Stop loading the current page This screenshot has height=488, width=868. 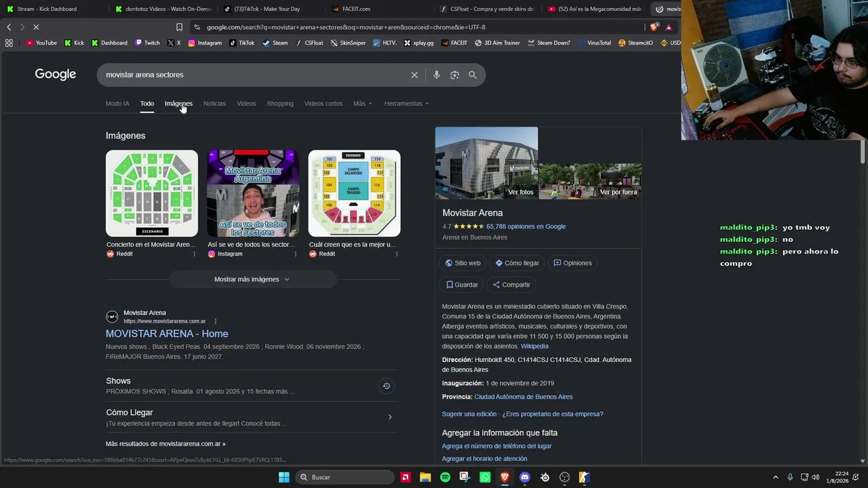(x=36, y=27)
